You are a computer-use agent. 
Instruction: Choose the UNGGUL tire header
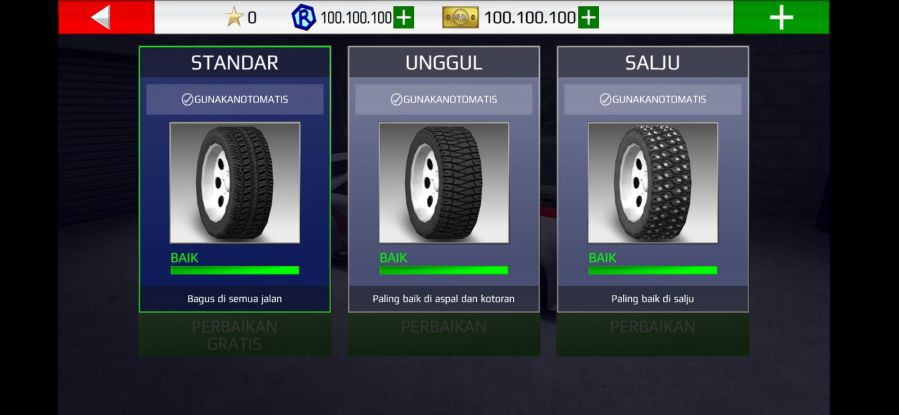[444, 62]
